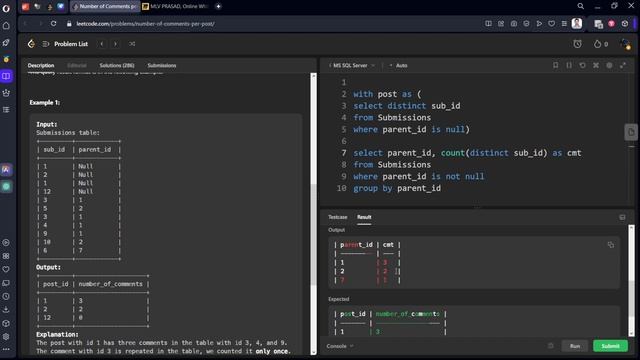Switch to the Editorial tab
640x360 pixels.
pyautogui.click(x=77, y=65)
